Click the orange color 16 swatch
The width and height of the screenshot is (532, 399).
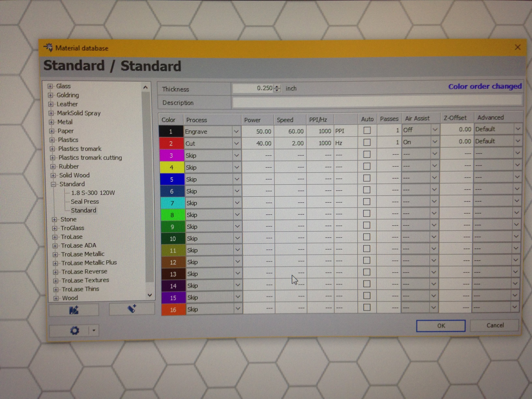[x=173, y=310]
